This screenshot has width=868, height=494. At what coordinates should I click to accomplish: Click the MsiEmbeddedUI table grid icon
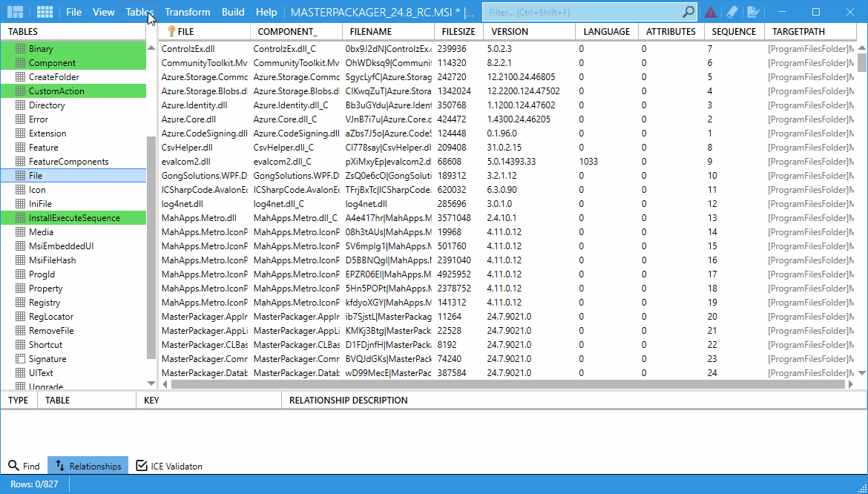(x=21, y=246)
